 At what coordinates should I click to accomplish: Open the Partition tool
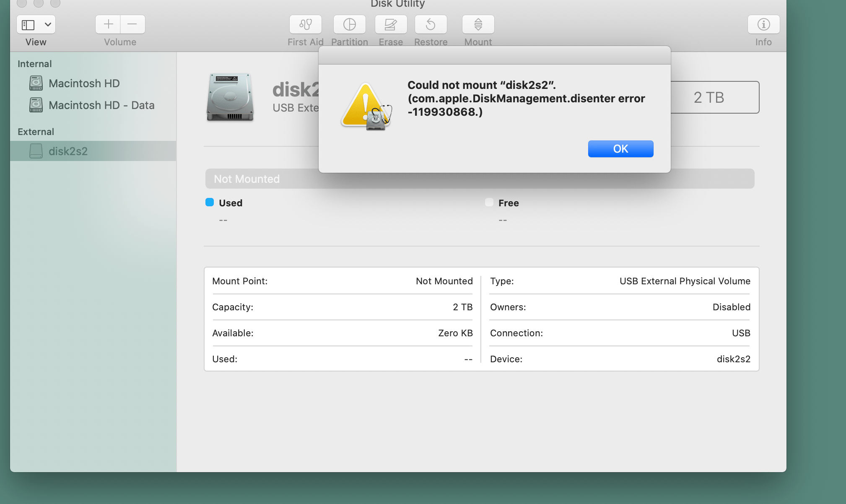(349, 24)
